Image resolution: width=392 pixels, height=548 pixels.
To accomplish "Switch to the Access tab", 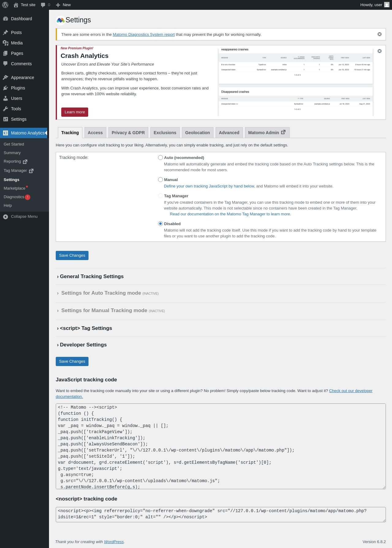I will point(95,133).
